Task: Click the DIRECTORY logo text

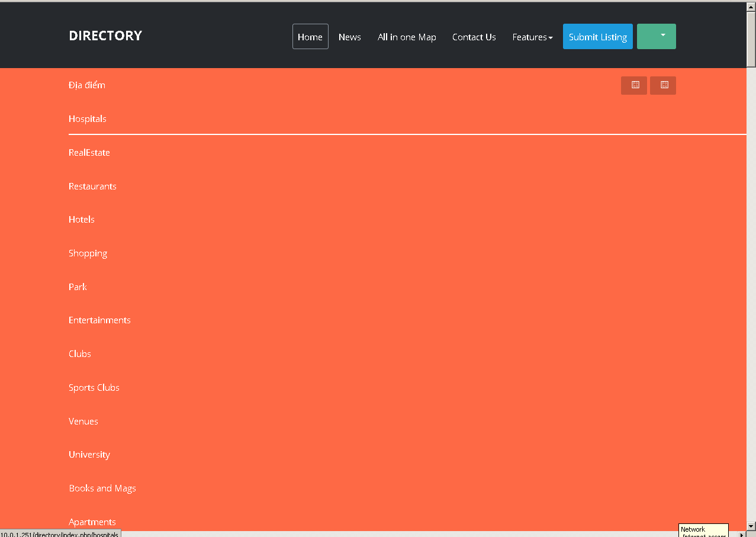Action: coord(105,36)
